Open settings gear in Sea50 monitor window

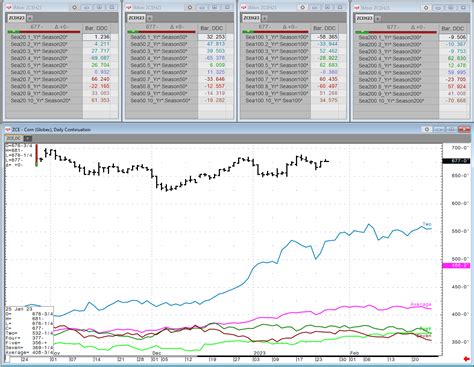pos(190,7)
